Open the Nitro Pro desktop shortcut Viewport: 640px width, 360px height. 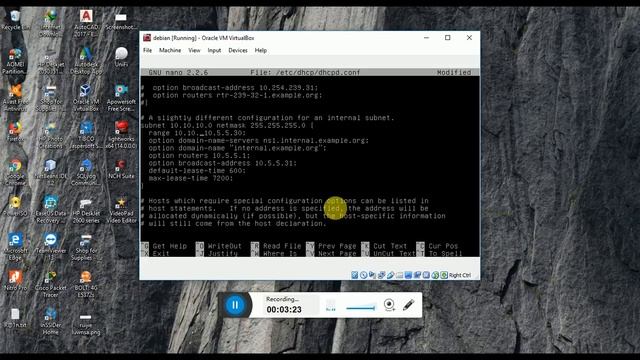click(x=15, y=280)
